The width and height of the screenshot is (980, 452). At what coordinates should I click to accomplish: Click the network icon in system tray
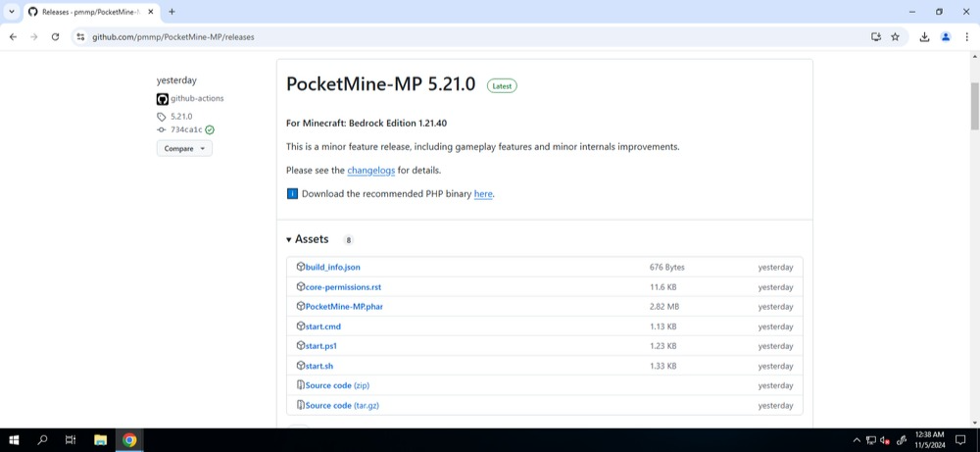[870, 440]
